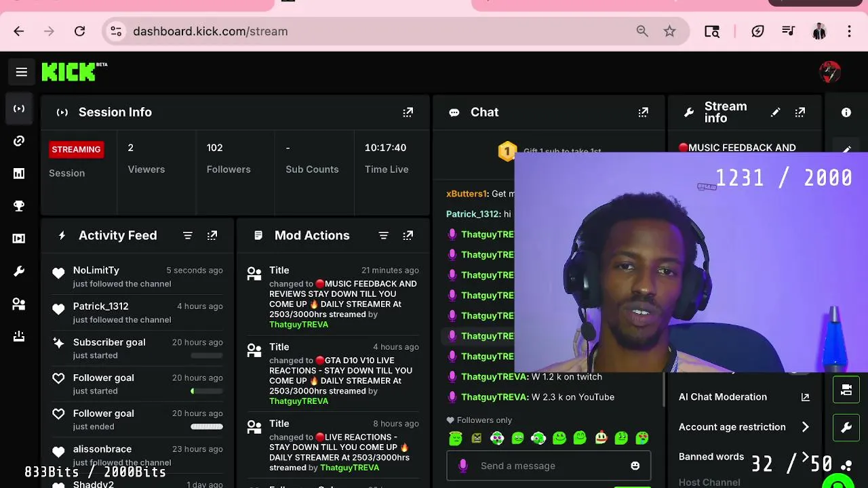Pop out the Session Info panel
The image size is (868, 488).
(408, 113)
